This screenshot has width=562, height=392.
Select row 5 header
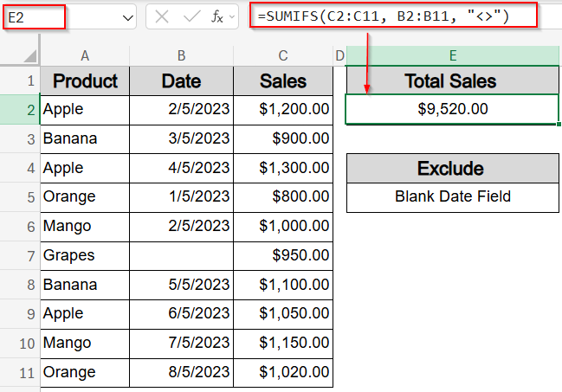coord(20,197)
